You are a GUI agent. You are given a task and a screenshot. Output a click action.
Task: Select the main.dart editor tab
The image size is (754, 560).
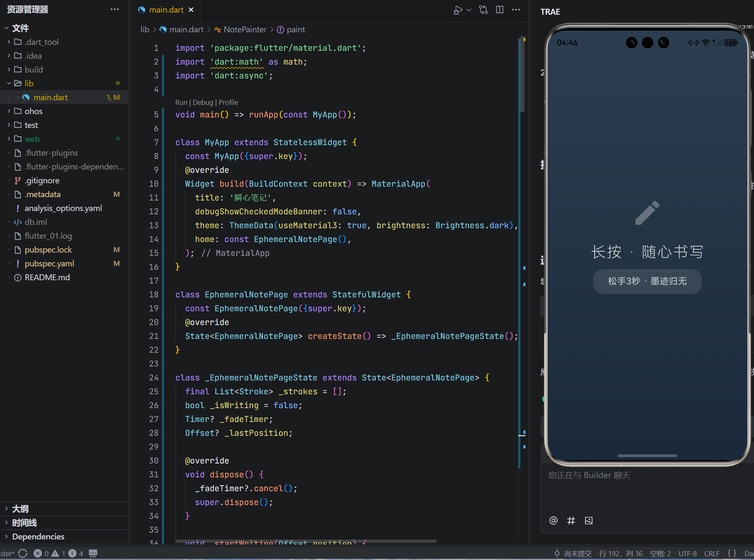[x=166, y=10]
